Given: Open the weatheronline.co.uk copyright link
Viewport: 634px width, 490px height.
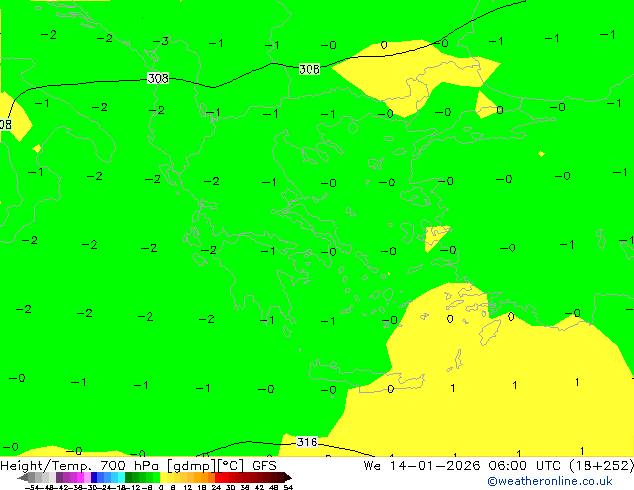Looking at the screenshot, I should [x=550, y=481].
